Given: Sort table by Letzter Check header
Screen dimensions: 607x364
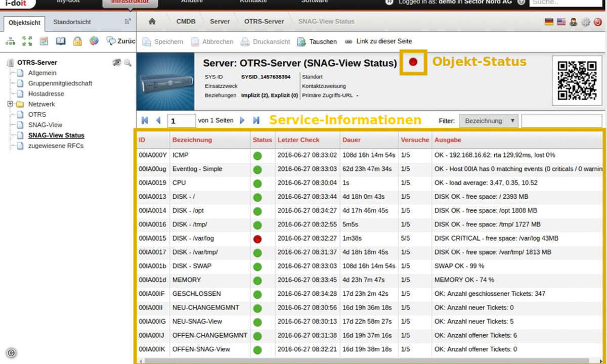Looking at the screenshot, I should coord(298,140).
